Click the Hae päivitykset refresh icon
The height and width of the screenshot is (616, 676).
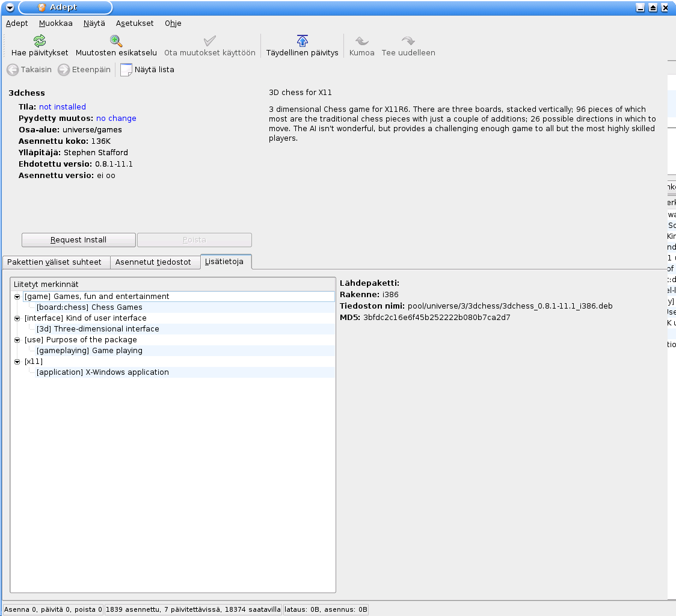point(40,41)
